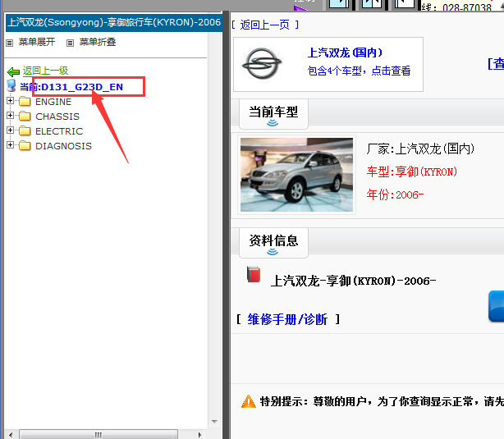Click the 菜单展开 expand-menu icon
Screen dimensions: 504x439
(10, 43)
